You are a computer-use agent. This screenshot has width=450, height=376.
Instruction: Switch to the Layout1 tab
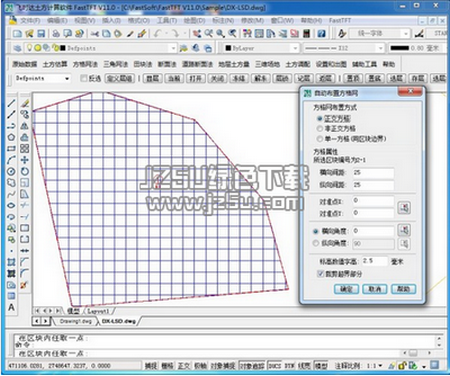98,311
